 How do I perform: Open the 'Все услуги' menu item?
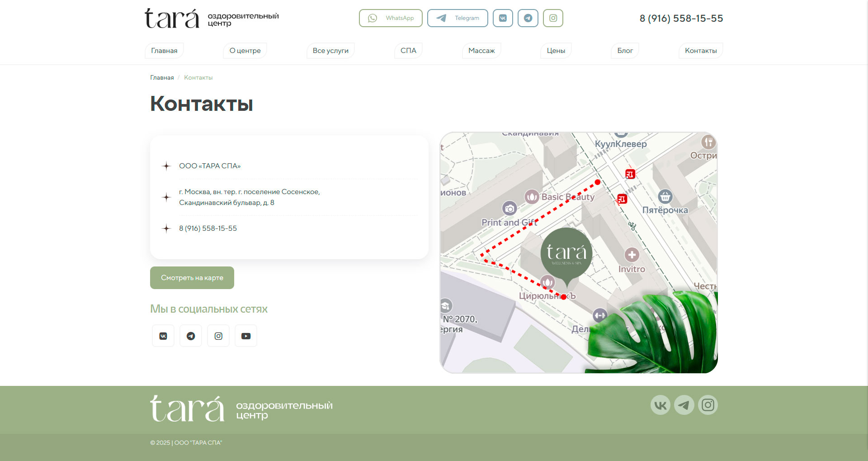(330, 51)
